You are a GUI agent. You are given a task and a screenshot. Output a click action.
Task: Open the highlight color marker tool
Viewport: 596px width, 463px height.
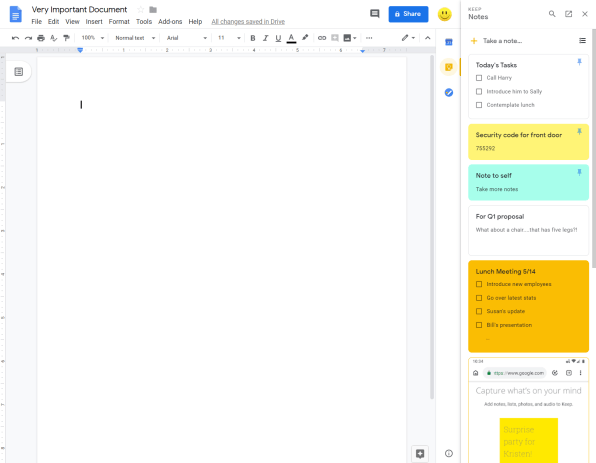305,38
